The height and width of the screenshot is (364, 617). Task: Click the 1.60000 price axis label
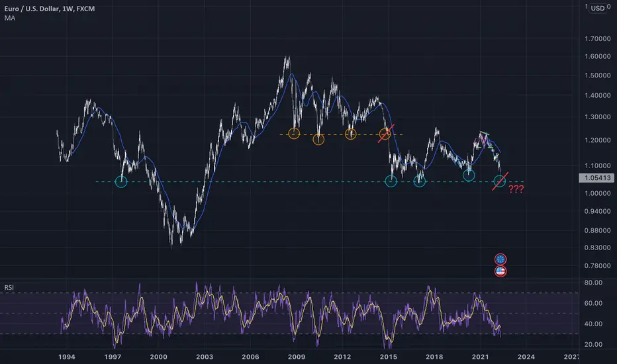tap(597, 57)
